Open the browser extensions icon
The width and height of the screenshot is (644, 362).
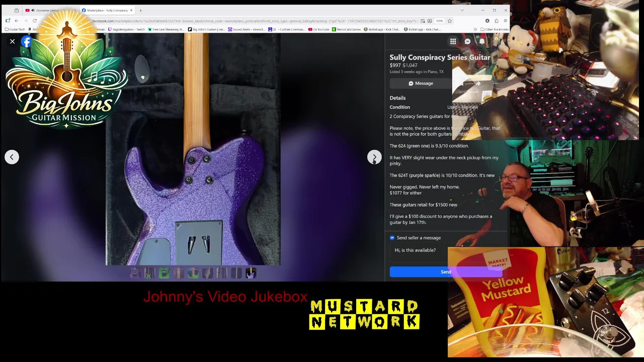pyautogui.click(x=497, y=21)
